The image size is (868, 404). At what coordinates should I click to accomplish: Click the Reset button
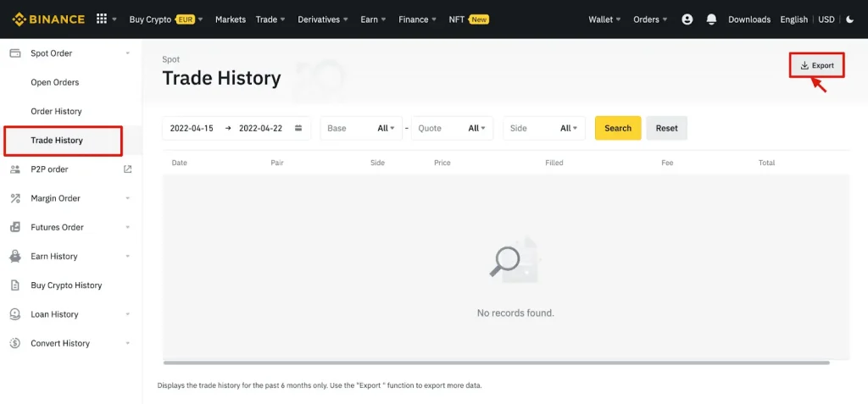(667, 129)
